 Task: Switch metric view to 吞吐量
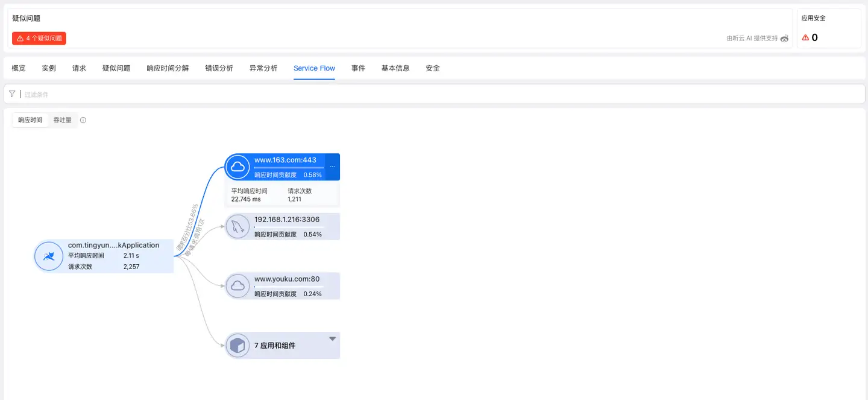(x=63, y=119)
